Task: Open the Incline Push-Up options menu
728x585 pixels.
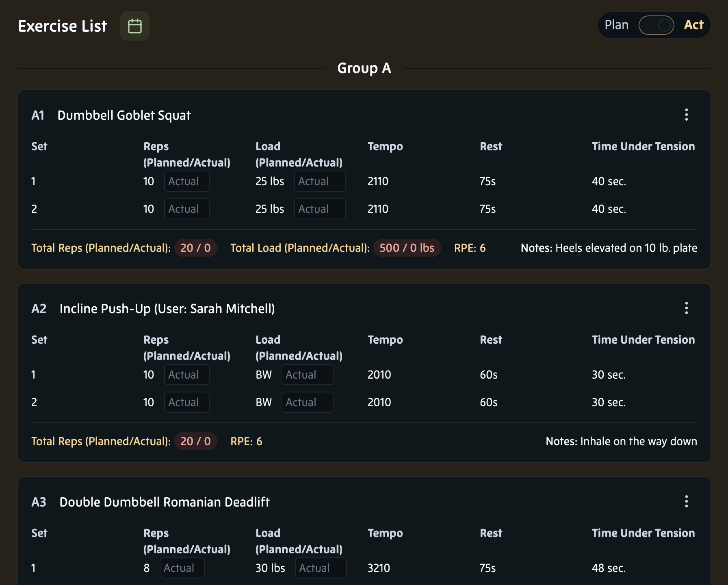Action: click(686, 308)
